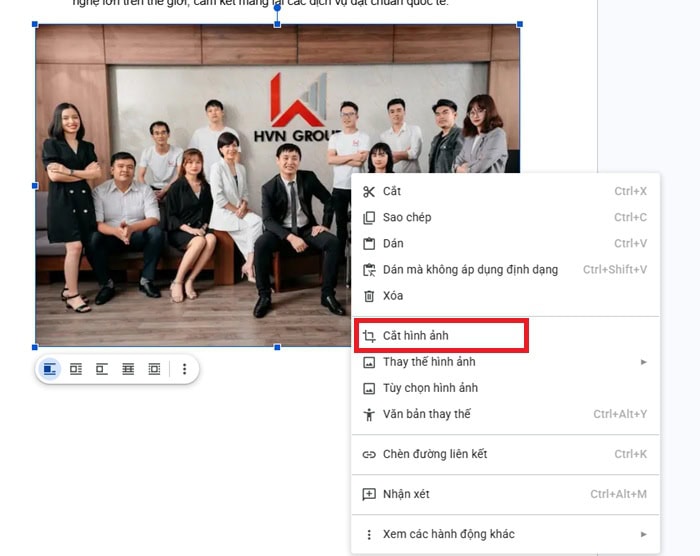Expand Xem các hành động khác submenu arrow
This screenshot has height=556, width=700.
tap(643, 534)
